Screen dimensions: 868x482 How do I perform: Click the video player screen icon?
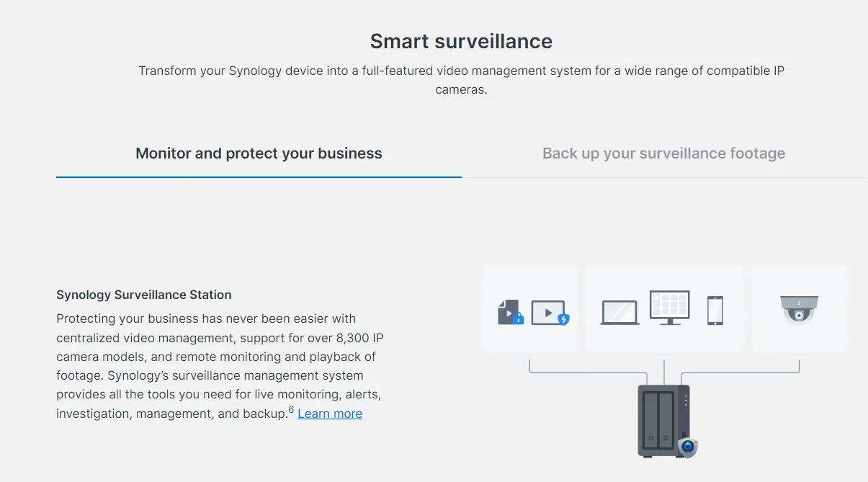(x=547, y=312)
